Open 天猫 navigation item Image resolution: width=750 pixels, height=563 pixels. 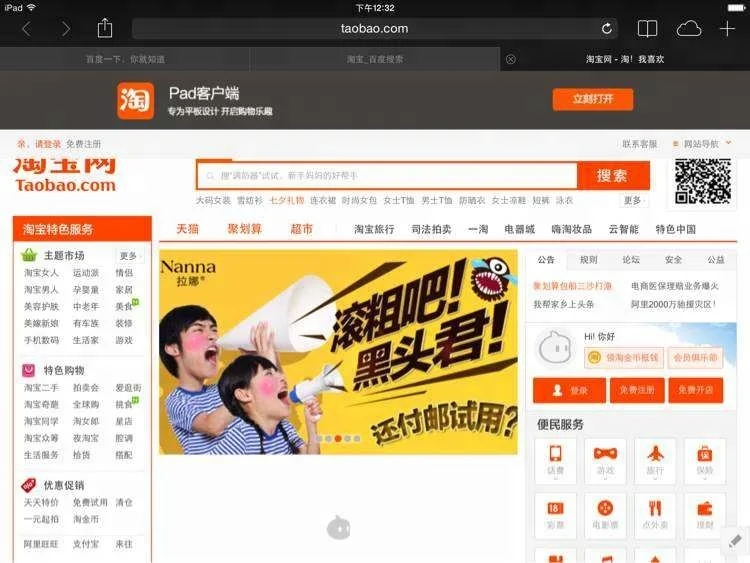pos(188,229)
